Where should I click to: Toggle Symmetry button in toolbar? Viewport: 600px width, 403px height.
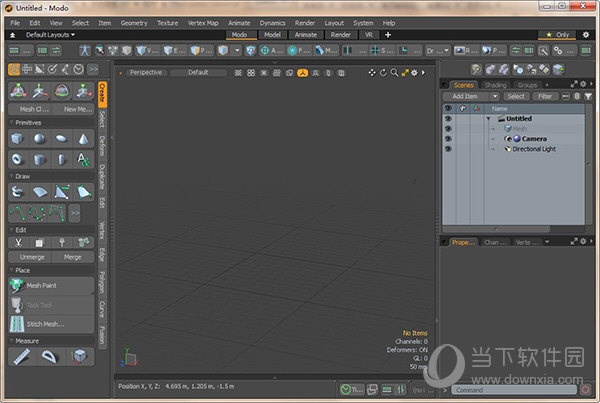pyautogui.click(x=355, y=51)
